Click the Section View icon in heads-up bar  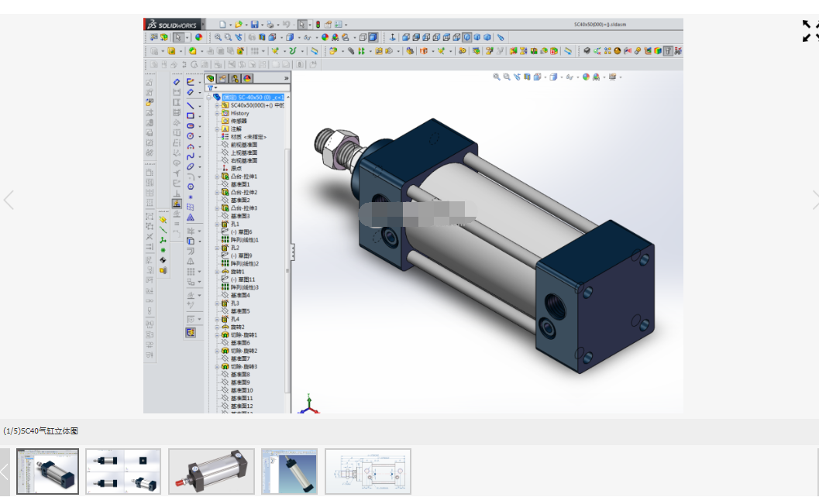[x=527, y=77]
